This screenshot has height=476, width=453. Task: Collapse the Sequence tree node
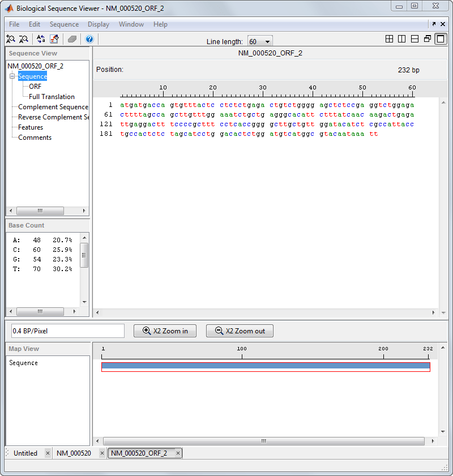click(12, 76)
